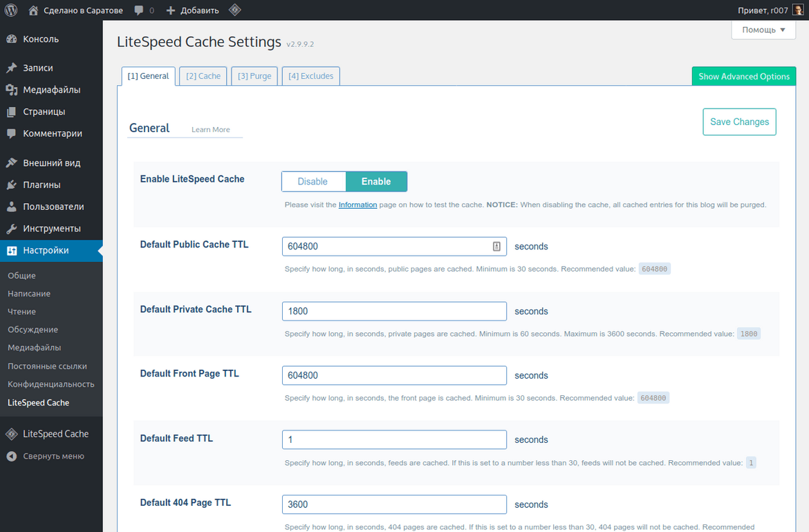Click the Страницы pages icon
The image size is (809, 532).
pos(11,111)
